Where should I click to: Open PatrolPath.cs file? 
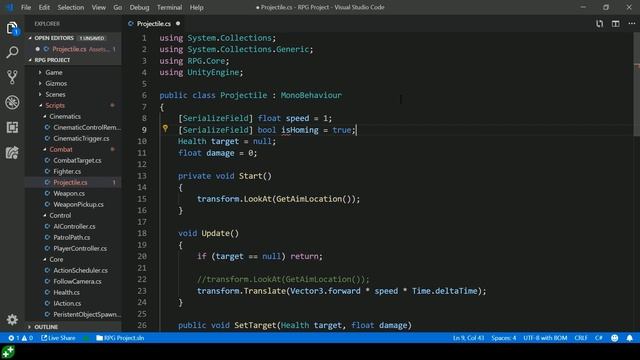pyautogui.click(x=71, y=237)
